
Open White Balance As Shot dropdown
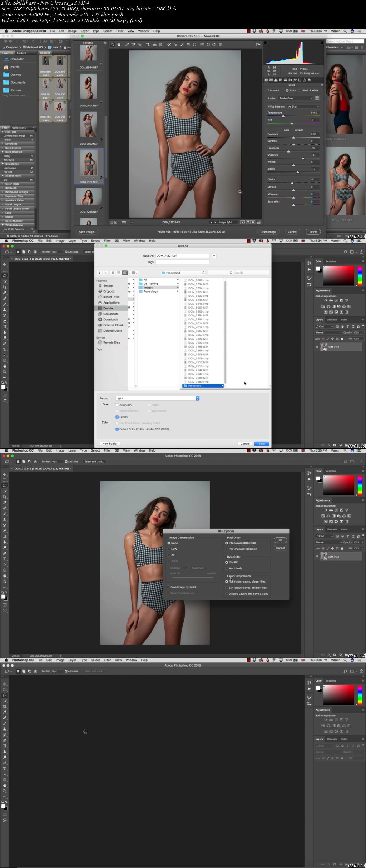303,106
